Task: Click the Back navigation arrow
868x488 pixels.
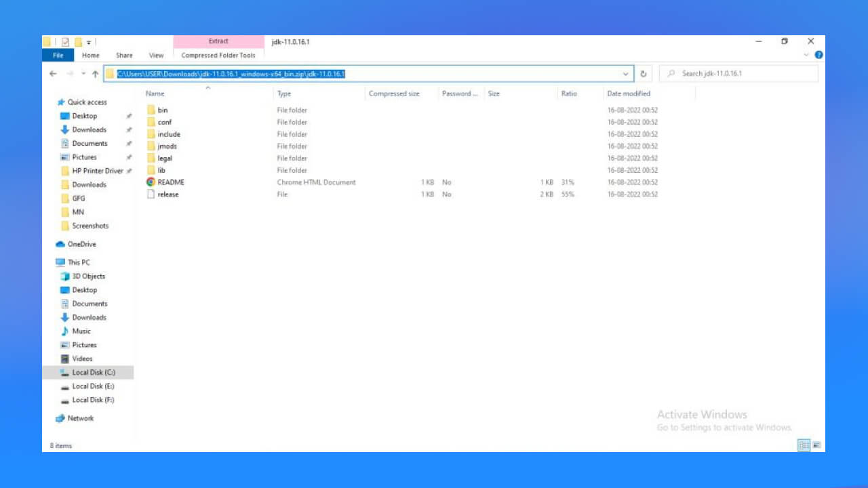Action: pos(54,74)
